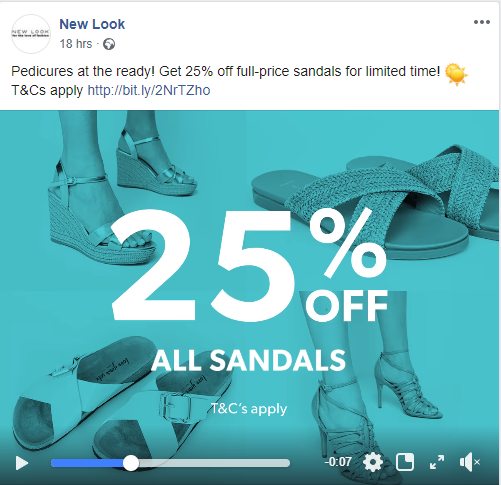
Task: Visit the New Look page name link
Action: (92, 24)
